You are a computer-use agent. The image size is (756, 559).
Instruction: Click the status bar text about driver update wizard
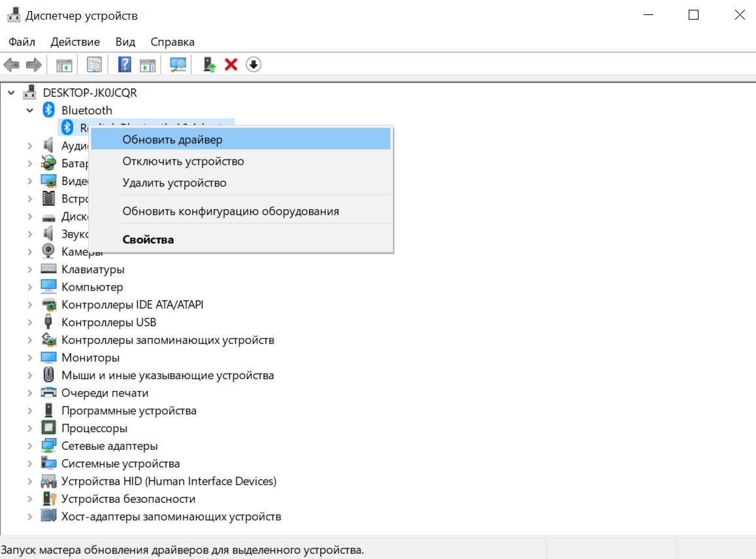click(x=182, y=550)
